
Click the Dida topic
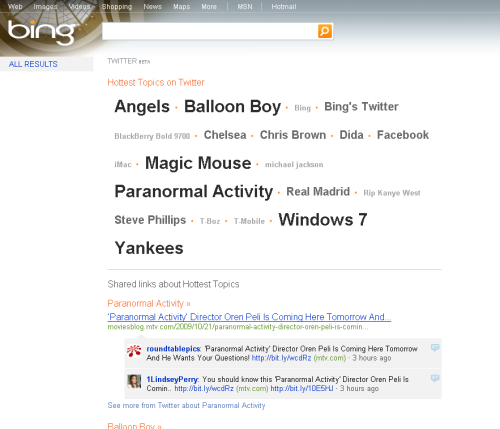(x=351, y=135)
